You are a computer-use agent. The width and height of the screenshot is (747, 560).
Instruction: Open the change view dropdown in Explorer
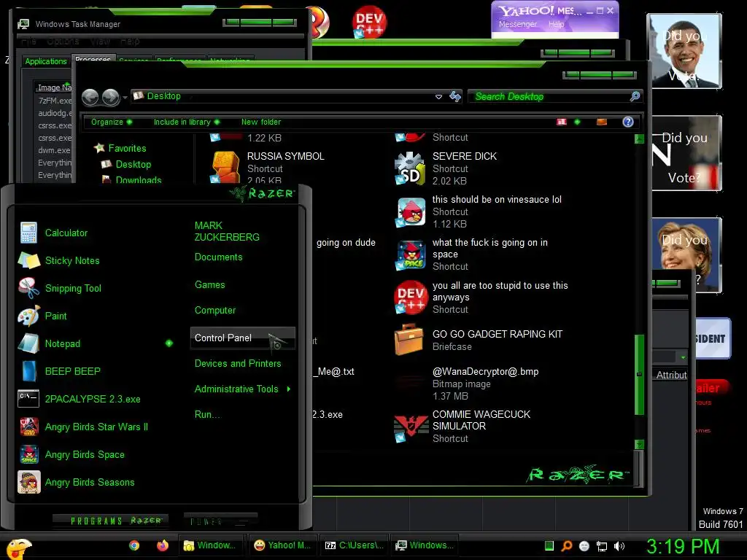tap(578, 122)
